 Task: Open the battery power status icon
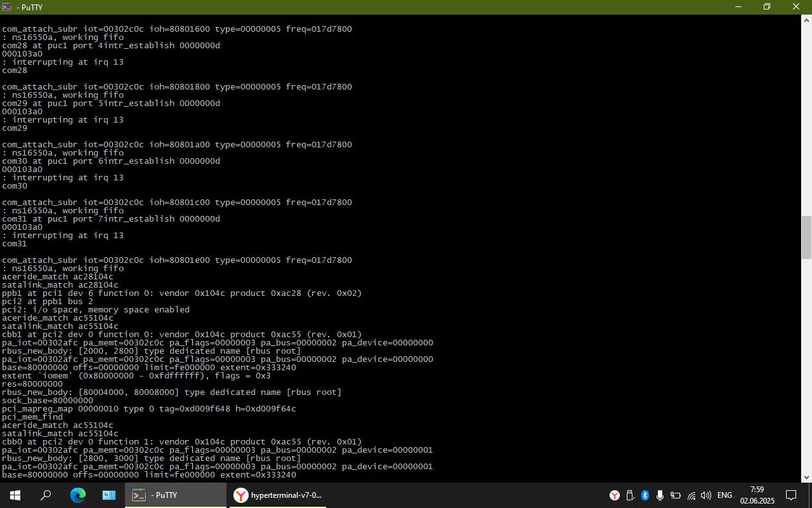point(676,495)
